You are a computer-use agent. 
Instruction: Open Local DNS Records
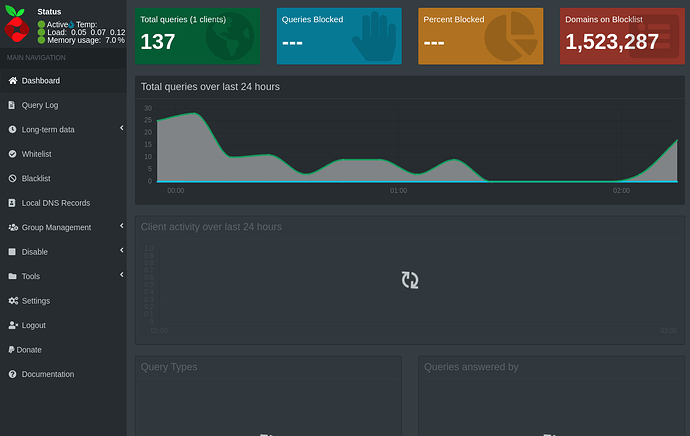(x=63, y=203)
